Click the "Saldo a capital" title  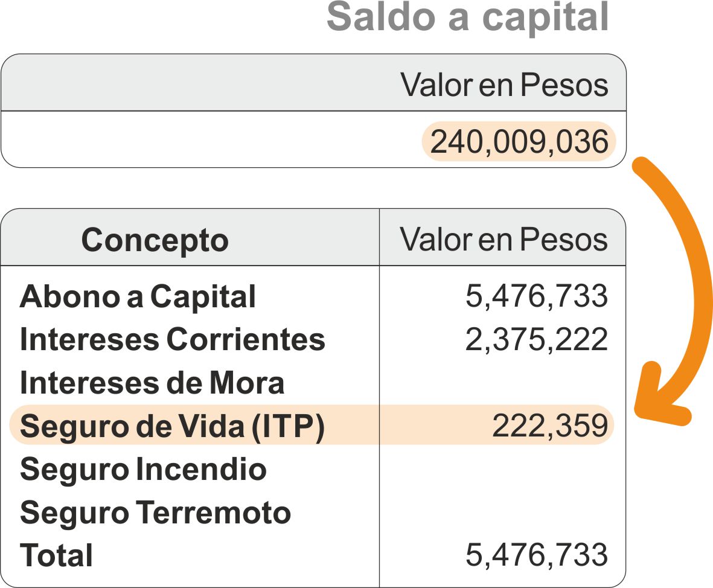467,18
